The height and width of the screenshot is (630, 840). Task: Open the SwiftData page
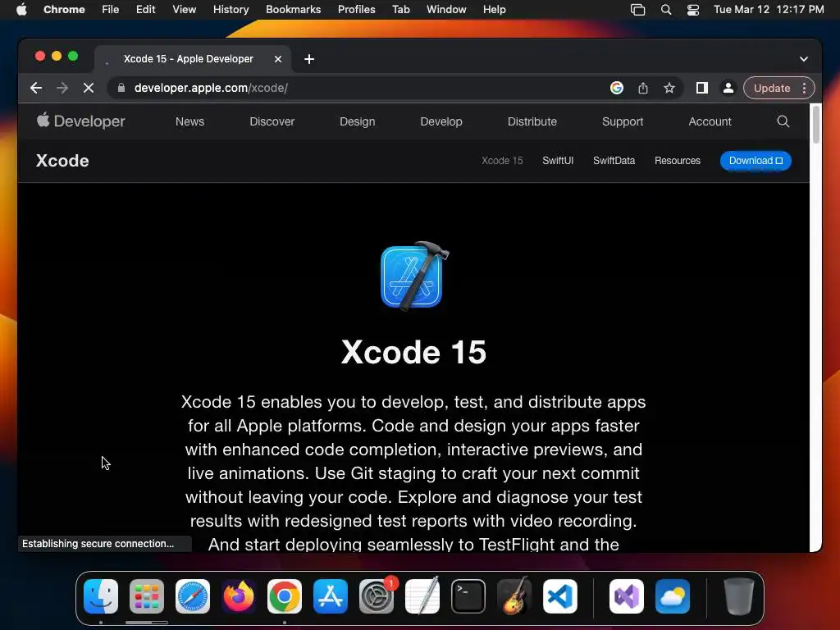click(x=614, y=161)
